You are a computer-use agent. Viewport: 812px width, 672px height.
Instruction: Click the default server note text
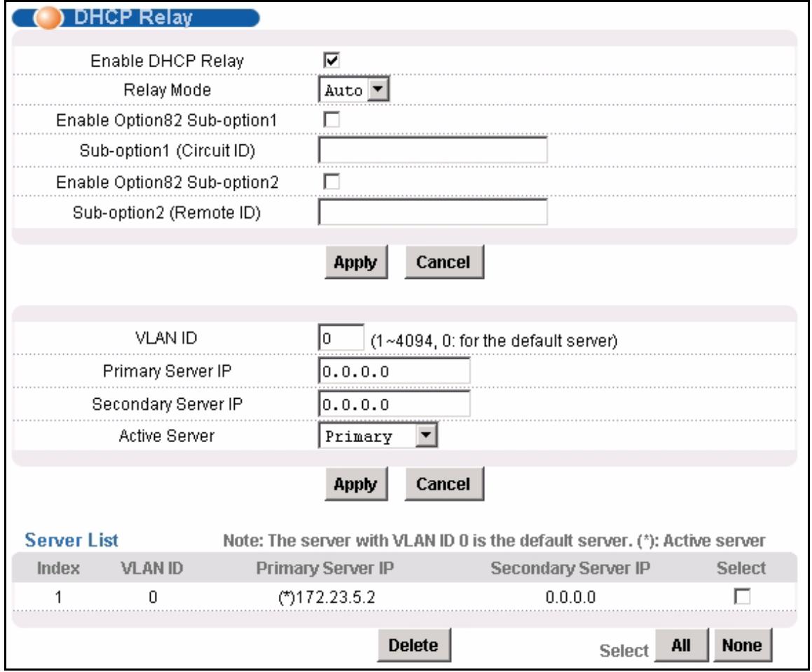tap(494, 541)
